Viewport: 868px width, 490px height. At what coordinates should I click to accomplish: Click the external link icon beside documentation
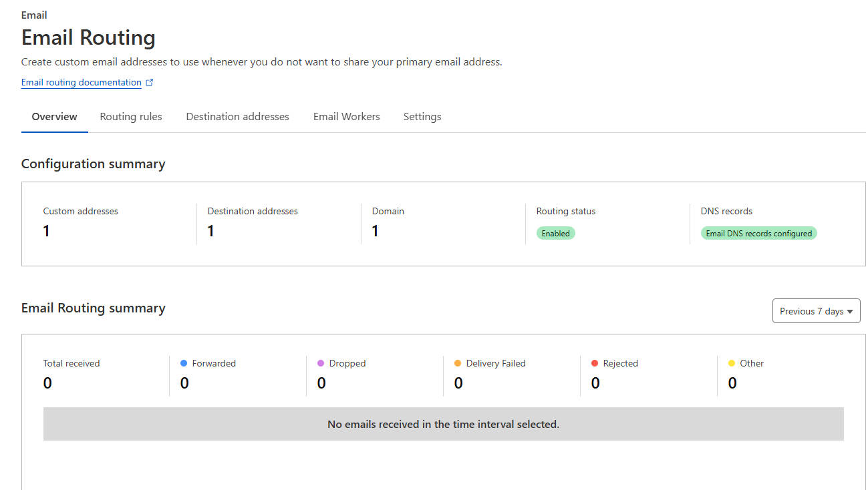[150, 83]
